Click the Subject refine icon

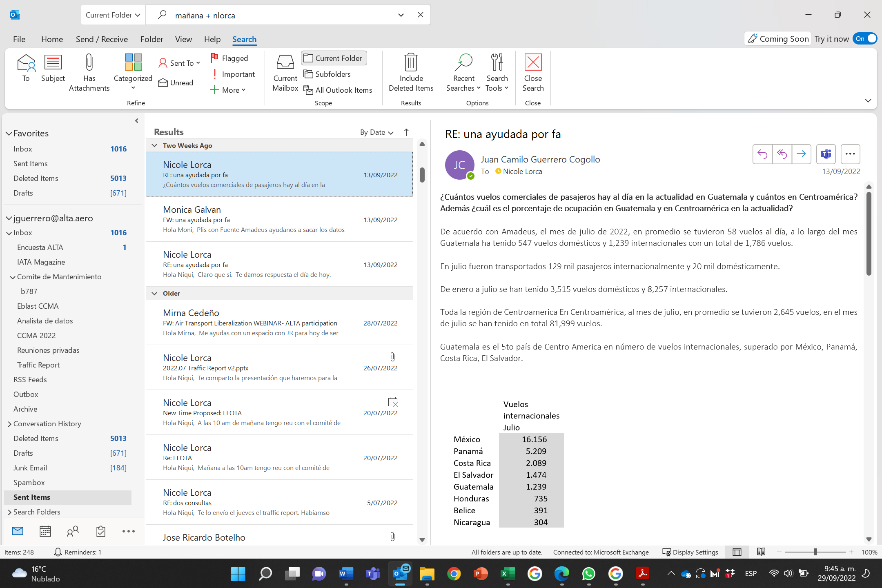coord(53,68)
